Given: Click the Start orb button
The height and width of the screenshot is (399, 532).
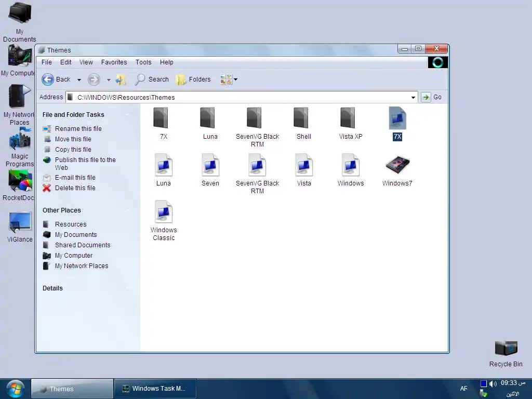Looking at the screenshot, I should coord(15,389).
